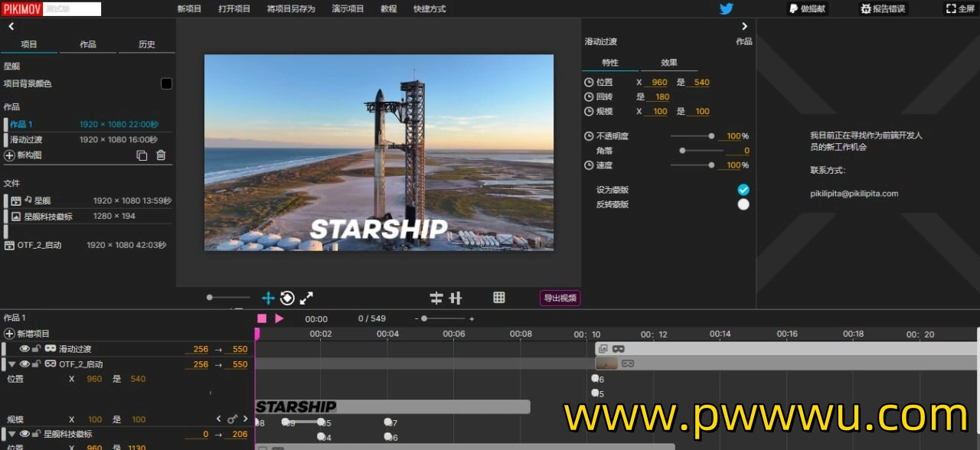Click the 回转 rotation value 180

[x=662, y=96]
